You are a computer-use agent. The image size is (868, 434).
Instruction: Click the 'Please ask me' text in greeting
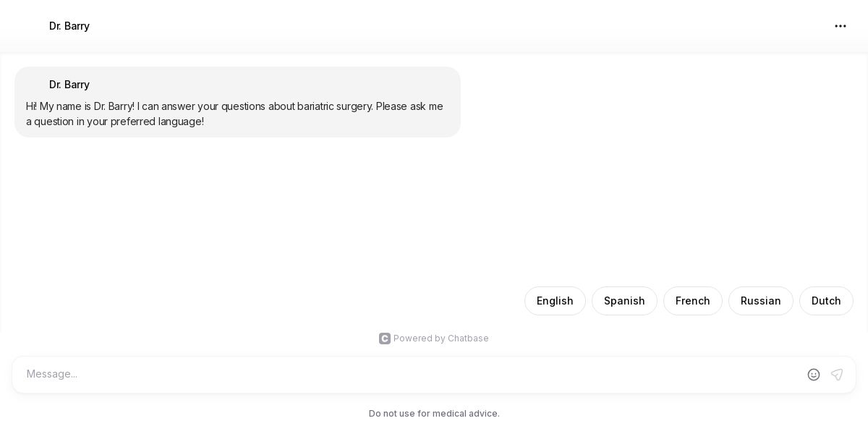pyautogui.click(x=409, y=106)
